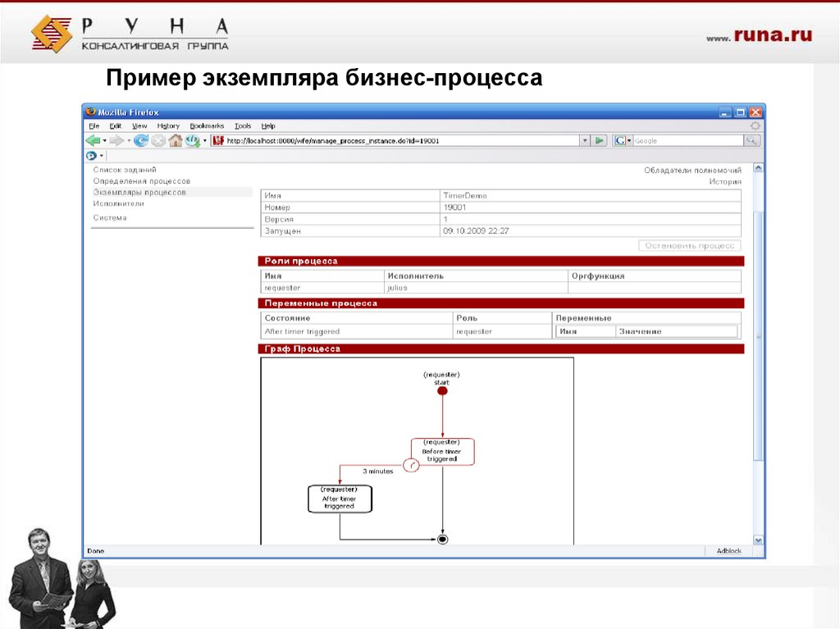Open the Список заданий link
This screenshot has width=840, height=629.
(x=124, y=169)
